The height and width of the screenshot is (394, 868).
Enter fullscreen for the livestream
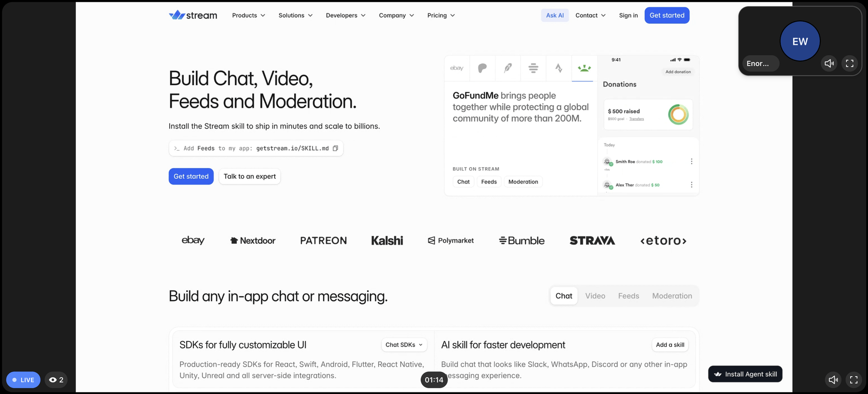(854, 380)
